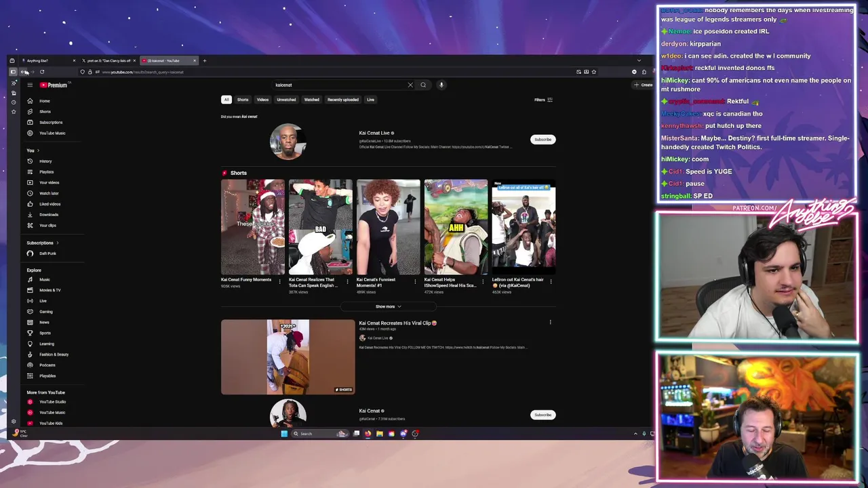Open a new browser tab

point(205,61)
